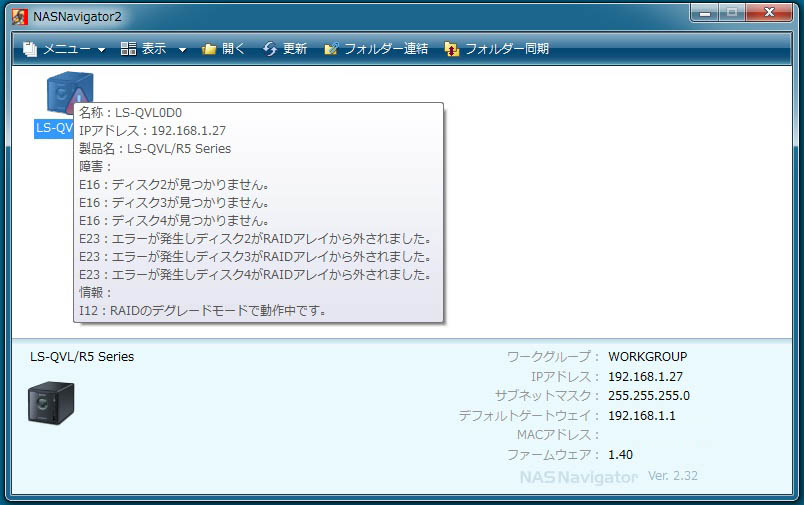Expand the メニュー dropdown arrow
The image size is (804, 505).
click(102, 50)
